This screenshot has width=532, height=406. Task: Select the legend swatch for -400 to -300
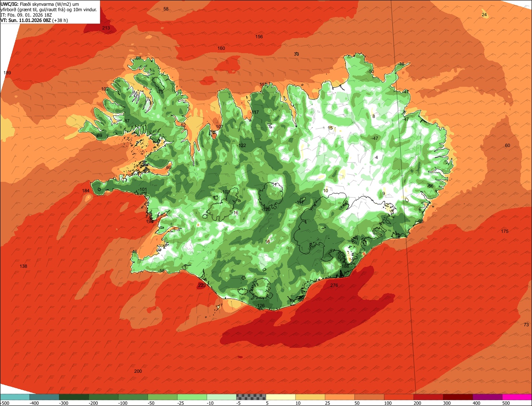point(44,397)
